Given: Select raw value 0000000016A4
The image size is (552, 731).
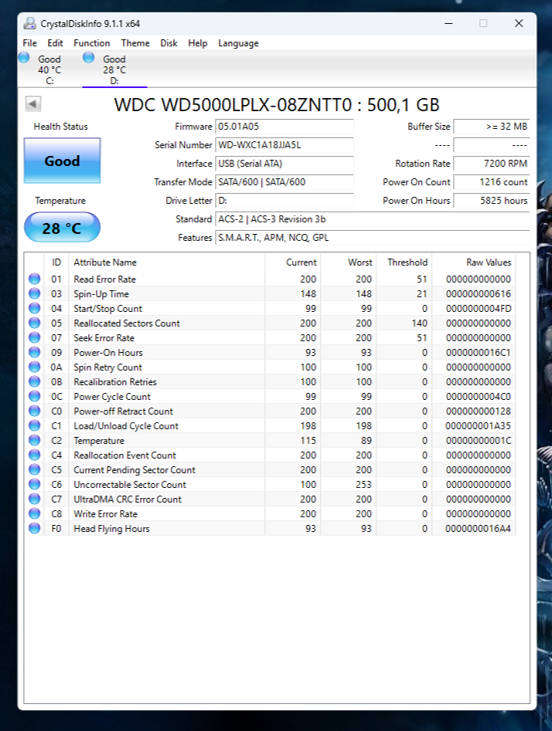Looking at the screenshot, I should (478, 529).
